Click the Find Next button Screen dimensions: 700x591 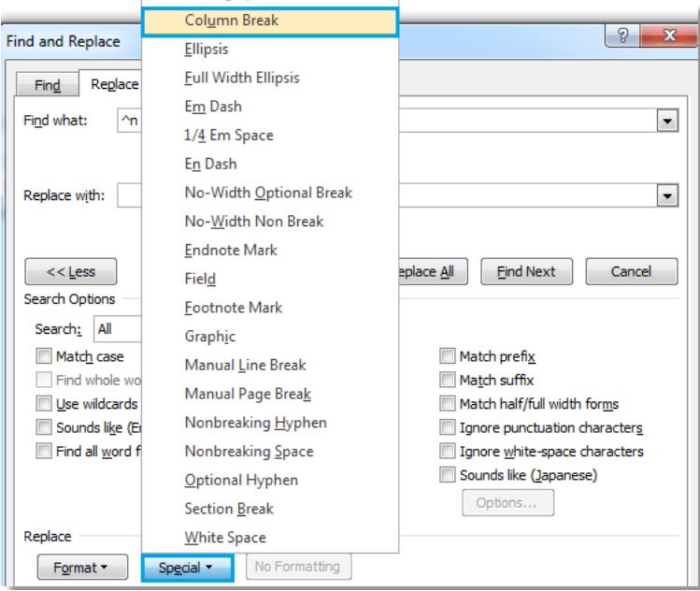pos(526,271)
